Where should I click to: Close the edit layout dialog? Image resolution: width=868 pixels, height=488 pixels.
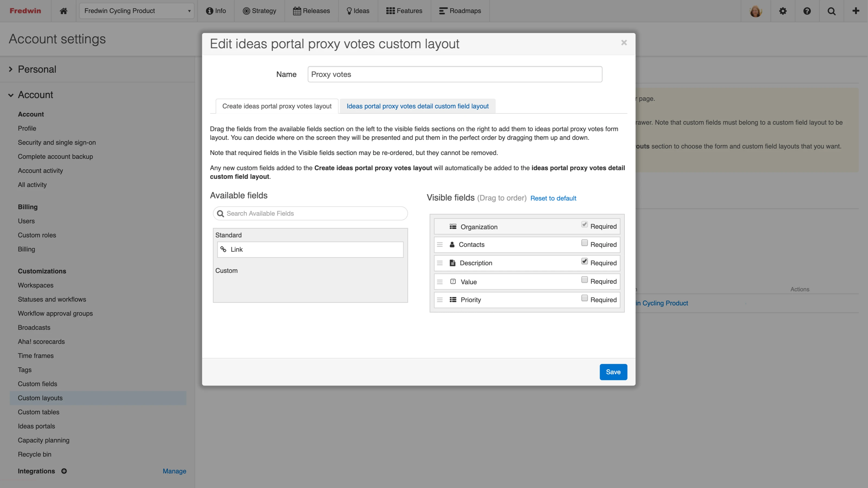pos(624,43)
